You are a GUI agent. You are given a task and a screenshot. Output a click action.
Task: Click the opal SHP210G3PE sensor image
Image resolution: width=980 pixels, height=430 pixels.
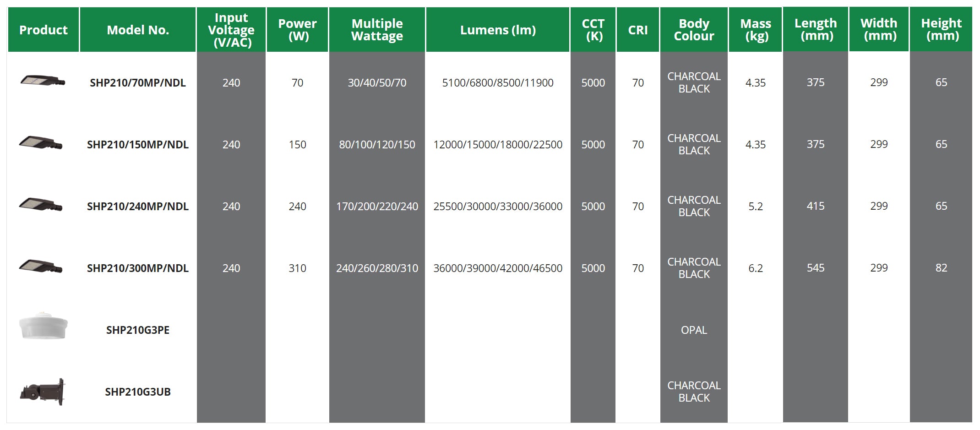click(x=44, y=327)
